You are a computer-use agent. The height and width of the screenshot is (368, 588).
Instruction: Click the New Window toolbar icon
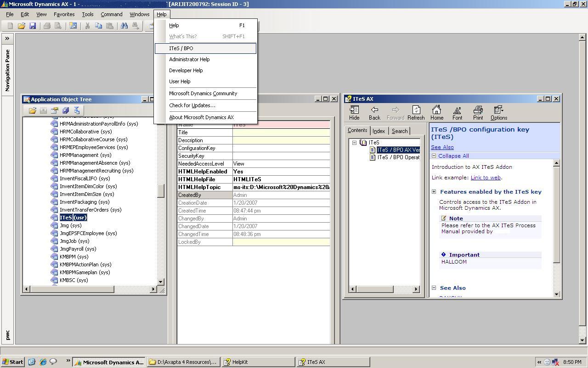(x=73, y=26)
